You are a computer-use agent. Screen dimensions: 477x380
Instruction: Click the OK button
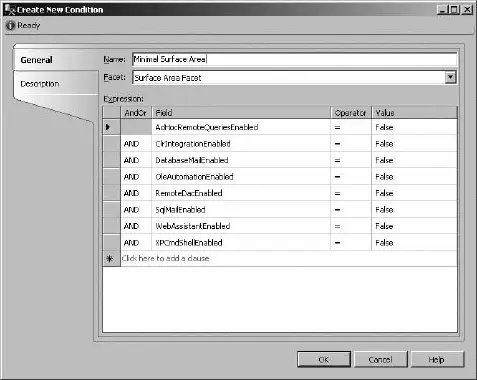coord(324,359)
